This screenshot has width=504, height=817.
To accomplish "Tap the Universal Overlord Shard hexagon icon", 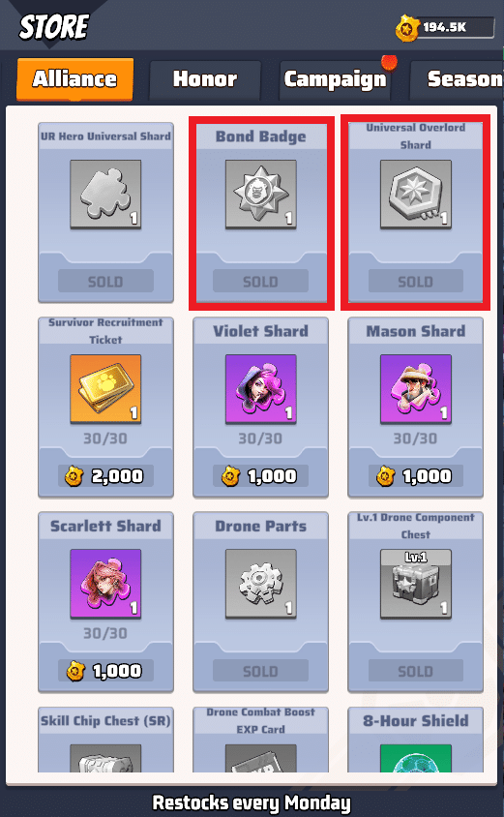I will click(x=416, y=195).
